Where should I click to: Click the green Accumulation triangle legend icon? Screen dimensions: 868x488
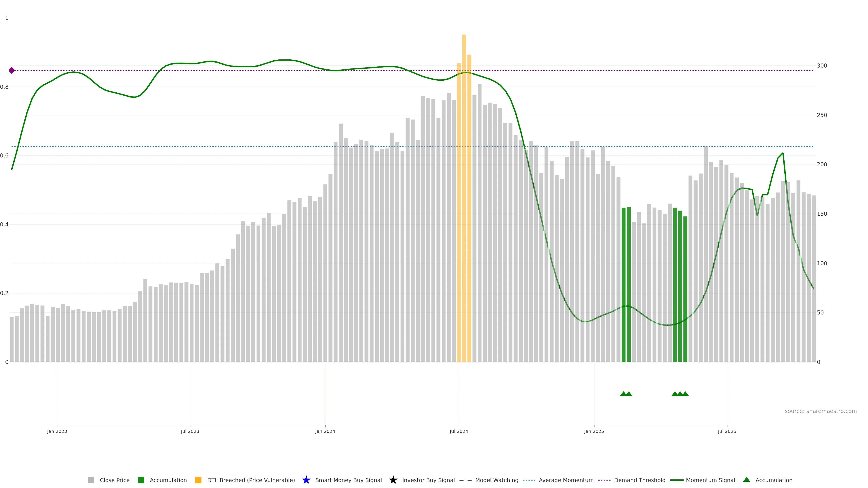(x=746, y=480)
